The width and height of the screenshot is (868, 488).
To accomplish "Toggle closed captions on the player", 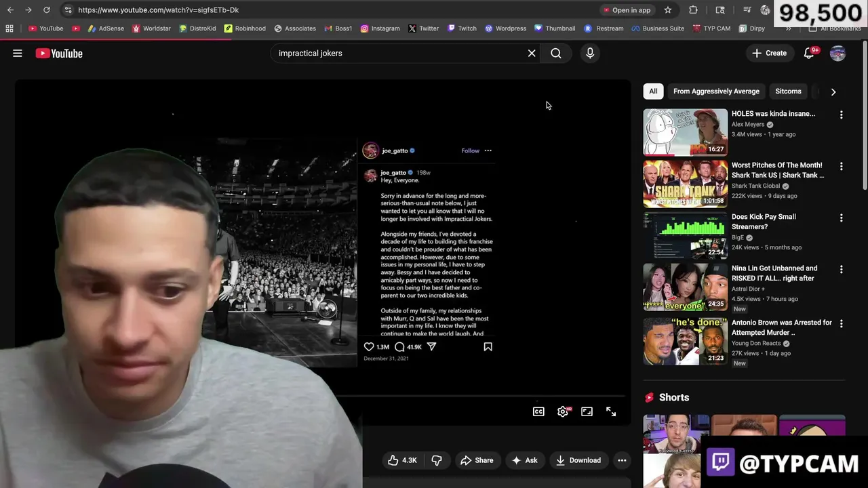I will coord(538,411).
